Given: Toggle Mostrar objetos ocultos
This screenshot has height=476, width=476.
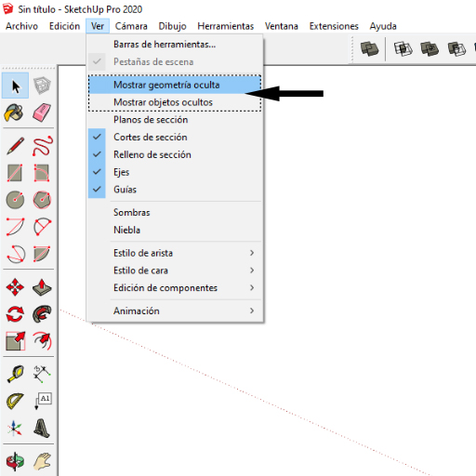Looking at the screenshot, I should click(x=175, y=102).
